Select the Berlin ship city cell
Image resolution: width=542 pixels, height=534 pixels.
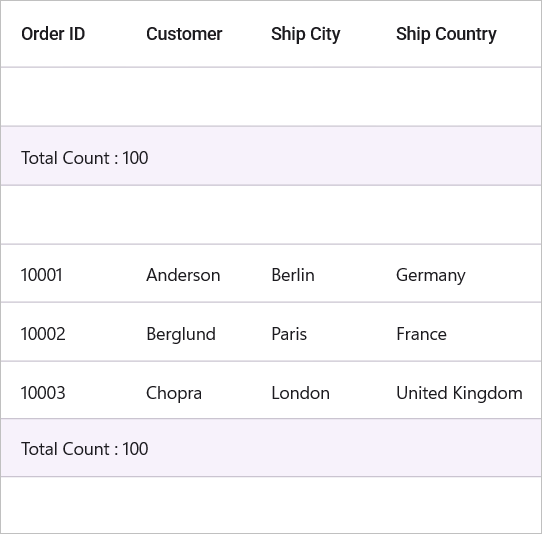pos(313,273)
